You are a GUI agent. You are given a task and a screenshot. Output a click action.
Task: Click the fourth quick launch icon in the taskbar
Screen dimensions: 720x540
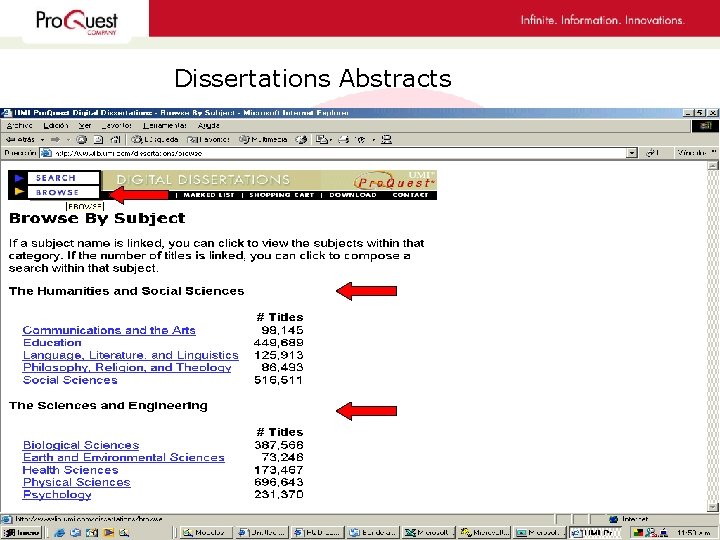point(108,533)
